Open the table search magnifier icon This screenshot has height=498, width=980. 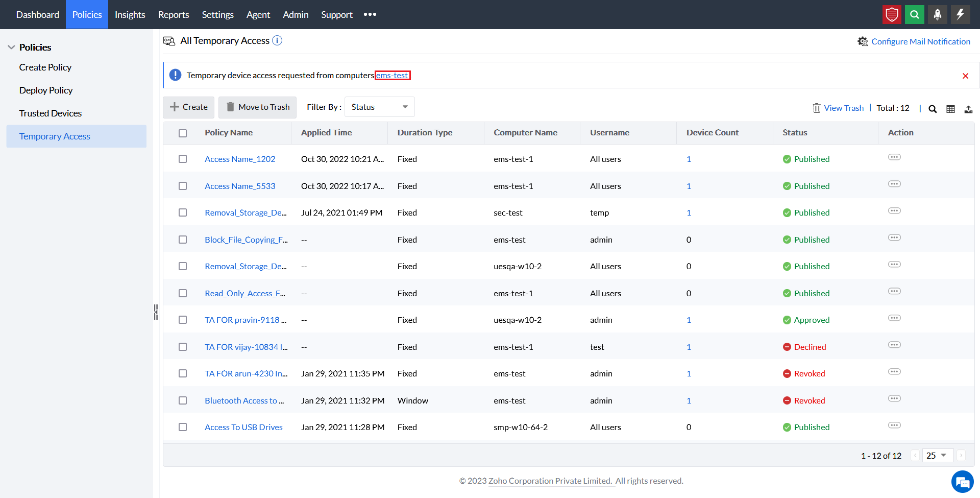(x=933, y=109)
